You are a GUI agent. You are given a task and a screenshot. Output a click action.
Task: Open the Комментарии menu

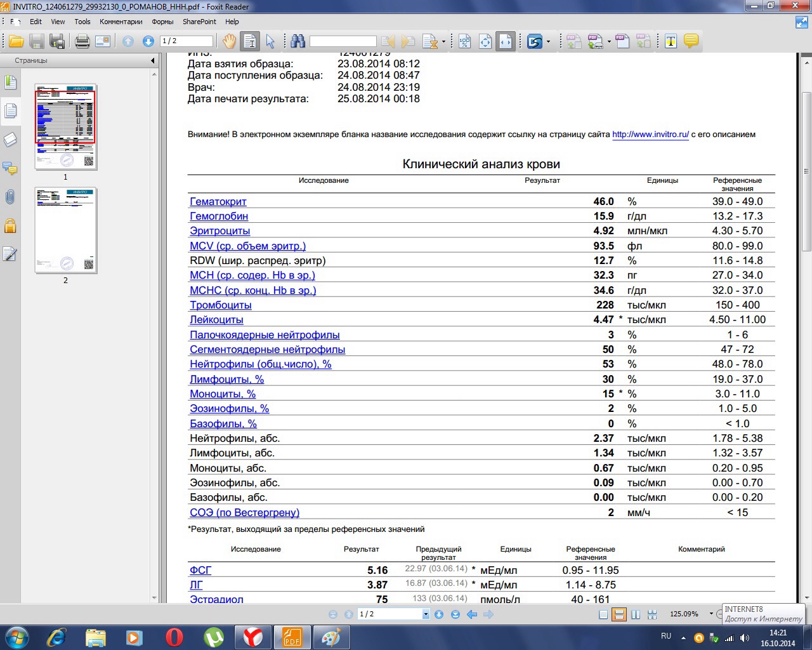[121, 22]
